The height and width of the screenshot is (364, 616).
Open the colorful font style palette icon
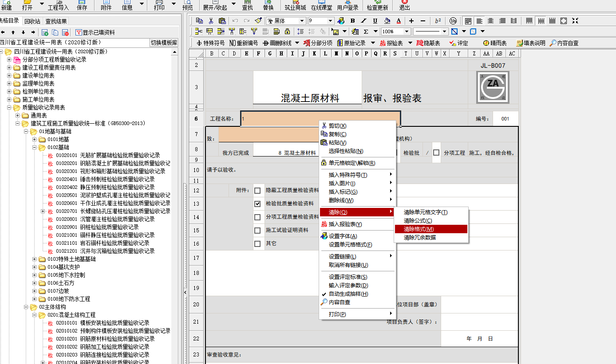(341, 21)
